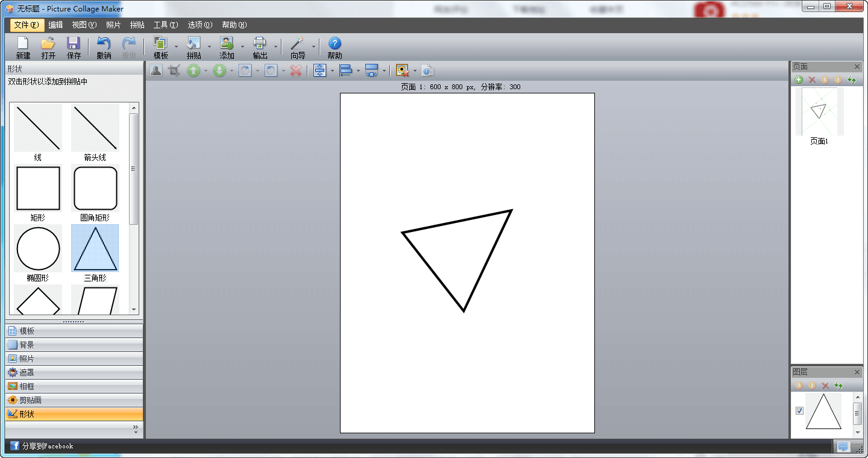Click the portrait photo icon in edit toolbar
868x458 pixels.
pos(156,71)
